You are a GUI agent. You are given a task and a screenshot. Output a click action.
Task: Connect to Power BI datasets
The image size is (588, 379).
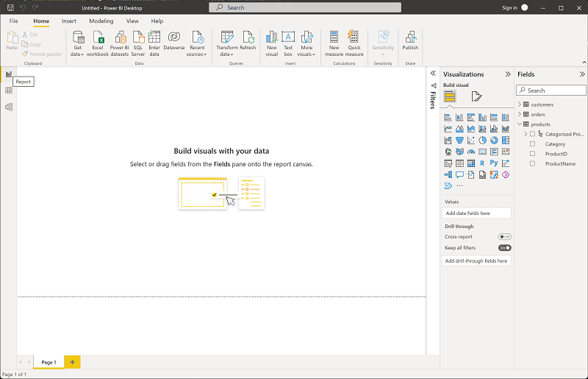pyautogui.click(x=119, y=44)
